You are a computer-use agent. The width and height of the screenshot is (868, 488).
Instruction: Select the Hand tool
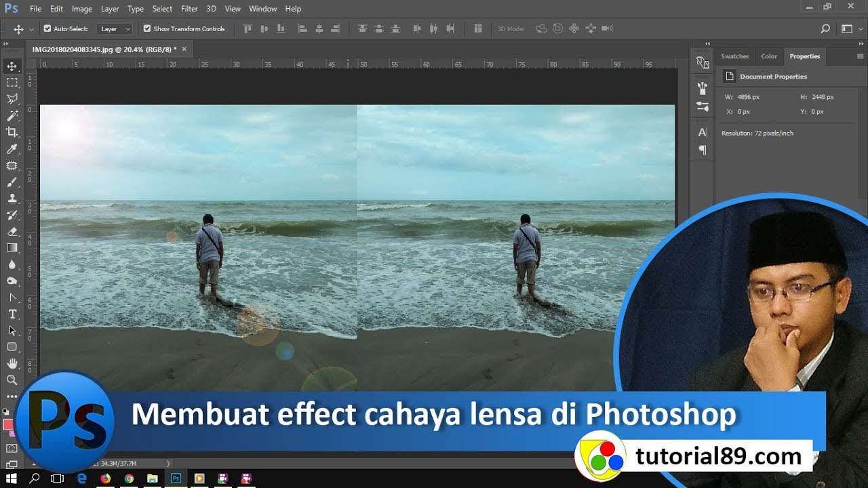(x=12, y=364)
